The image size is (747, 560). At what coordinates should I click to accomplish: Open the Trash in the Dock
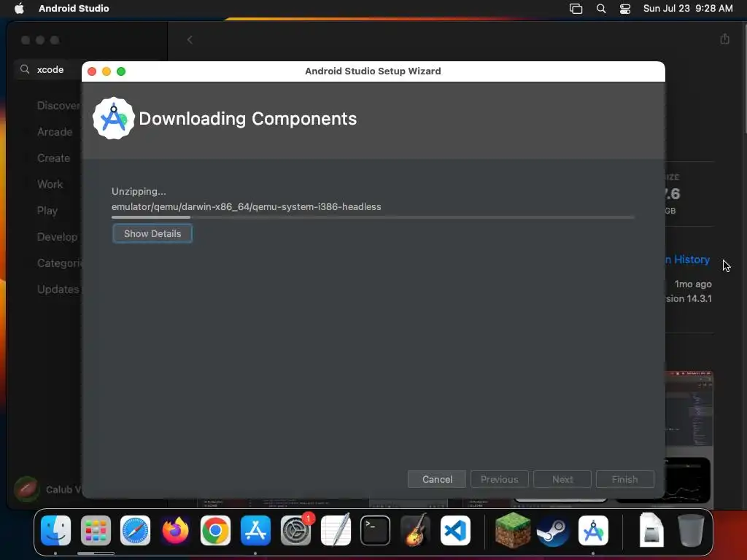point(691,530)
